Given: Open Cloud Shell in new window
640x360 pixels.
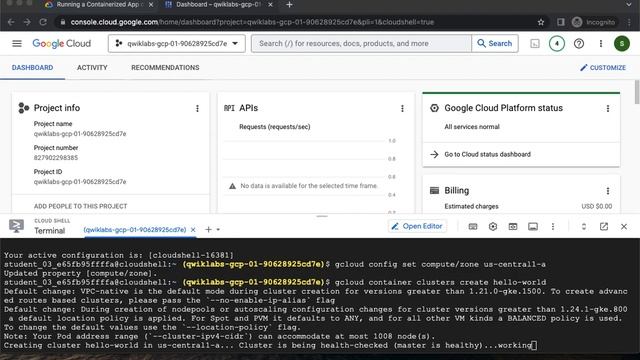Looking at the screenshot, I should click(604, 227).
